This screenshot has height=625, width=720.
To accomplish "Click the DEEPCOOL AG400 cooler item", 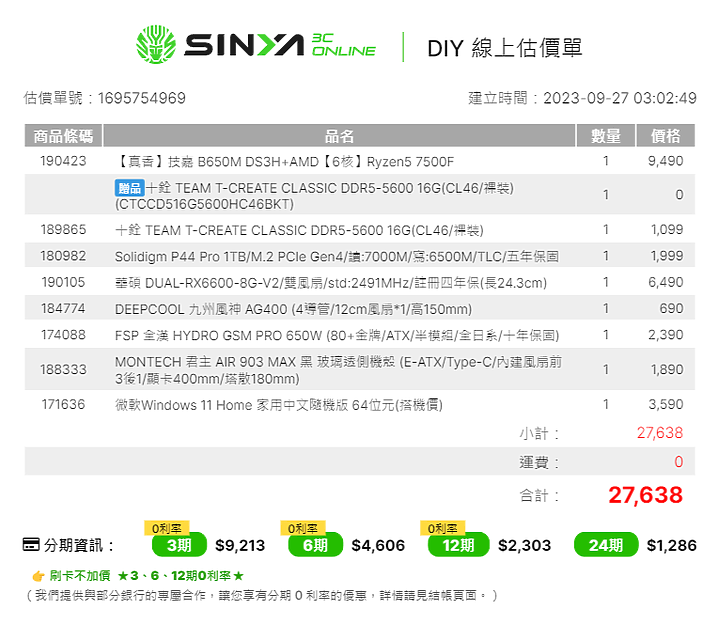I will pyautogui.click(x=293, y=309).
